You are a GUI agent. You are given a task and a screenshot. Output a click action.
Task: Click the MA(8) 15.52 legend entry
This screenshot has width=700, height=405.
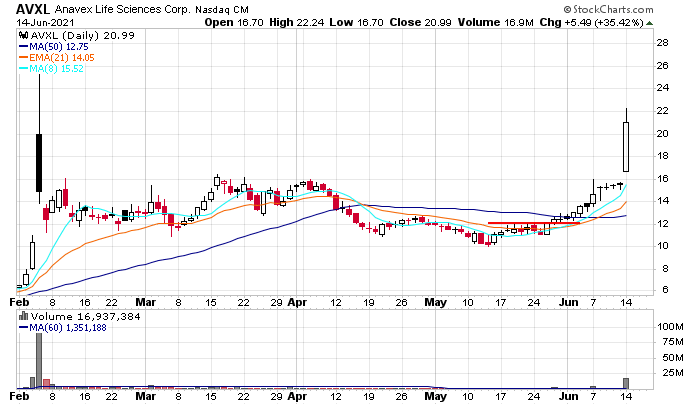[56, 69]
